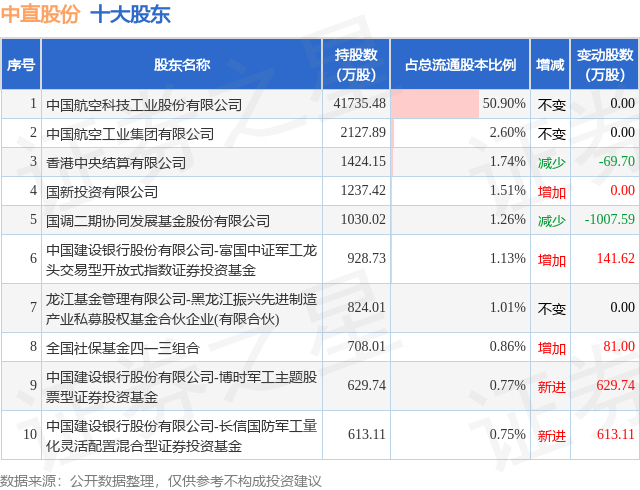Click holding value 1030.02
This screenshot has height=490, width=640.
[x=363, y=219]
